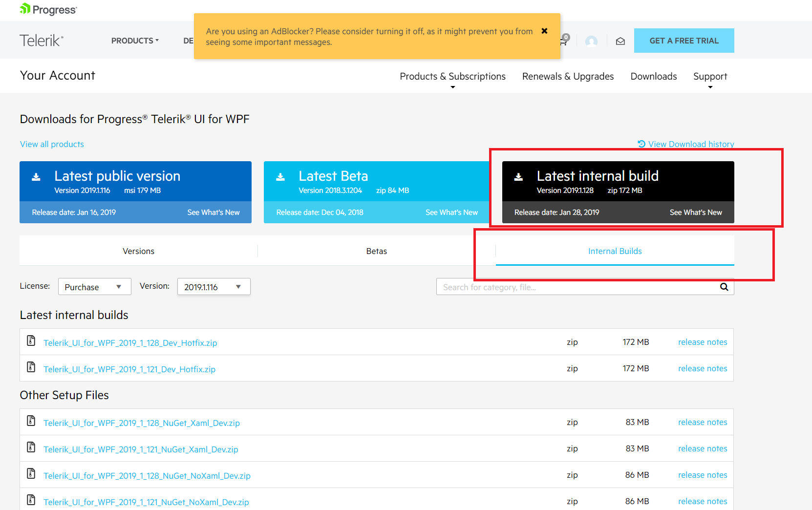This screenshot has height=510, width=812.
Task: Click 'Release date: Jan 16, 2019' text
Action: pyautogui.click(x=74, y=212)
